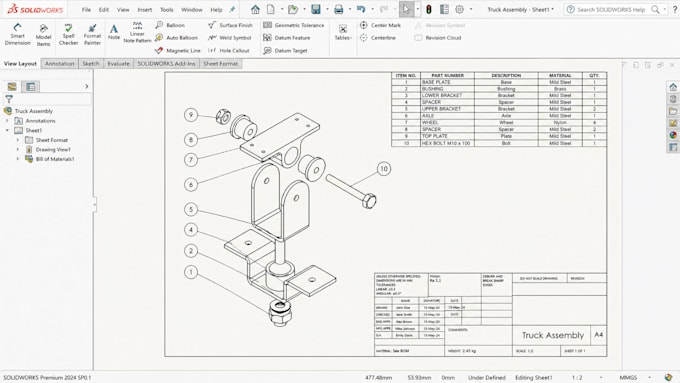Click the Revision Cloud button
680x383 pixels.
438,38
